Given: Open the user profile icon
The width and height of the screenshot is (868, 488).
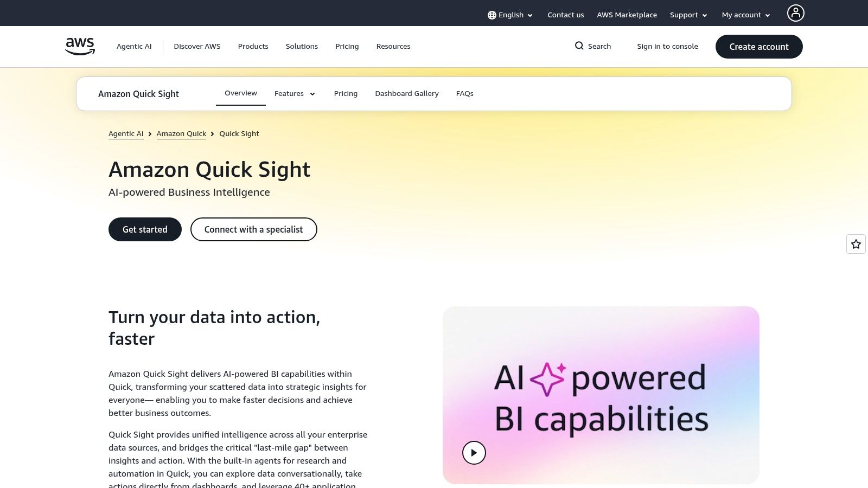Looking at the screenshot, I should 795,13.
